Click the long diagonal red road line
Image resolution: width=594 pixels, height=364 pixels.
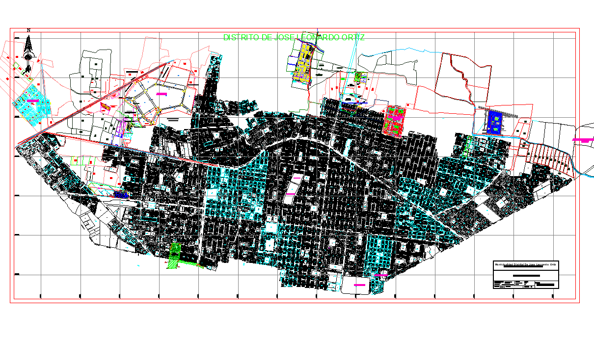point(93,104)
